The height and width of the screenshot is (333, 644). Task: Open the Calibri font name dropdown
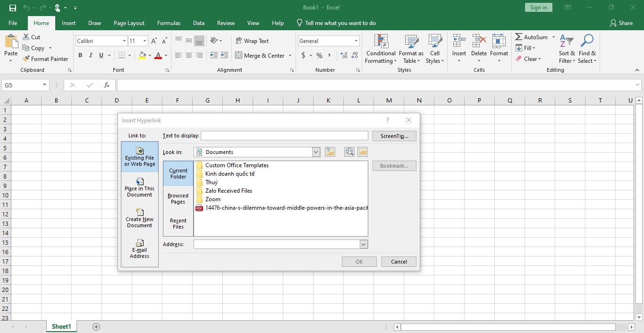(x=124, y=41)
